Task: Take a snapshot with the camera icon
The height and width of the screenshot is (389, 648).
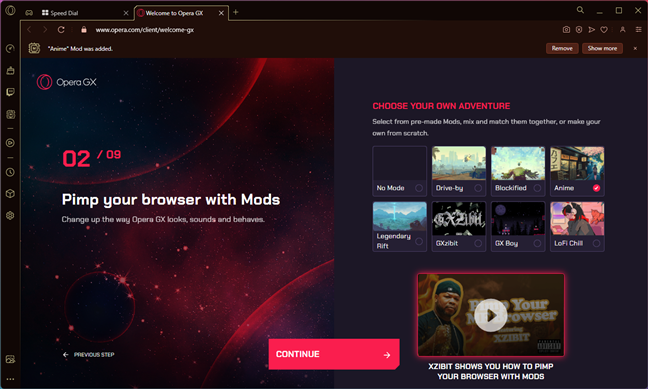Action: tap(566, 30)
